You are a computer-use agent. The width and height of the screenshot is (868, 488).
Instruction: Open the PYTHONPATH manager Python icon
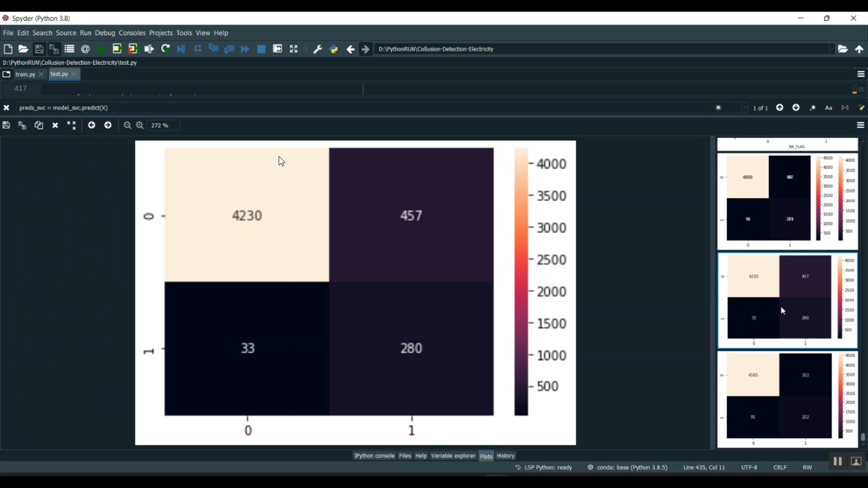[x=334, y=49]
